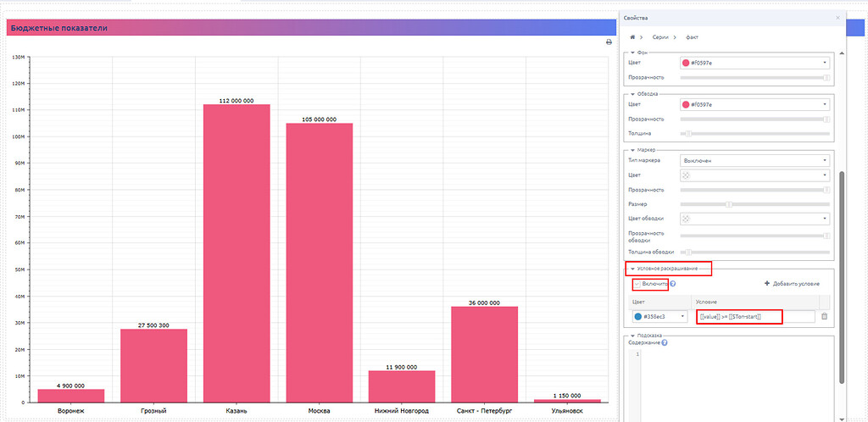Adjust the Толщина обводки slider

pos(754,252)
